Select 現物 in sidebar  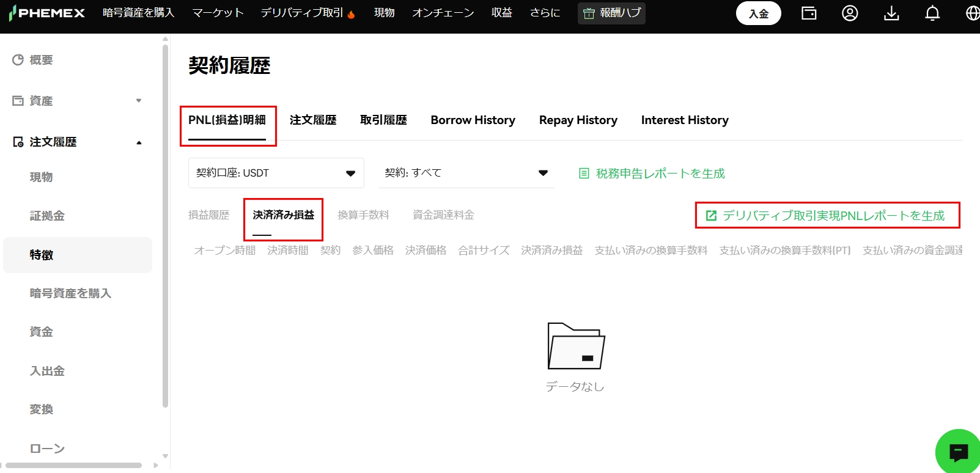point(42,177)
